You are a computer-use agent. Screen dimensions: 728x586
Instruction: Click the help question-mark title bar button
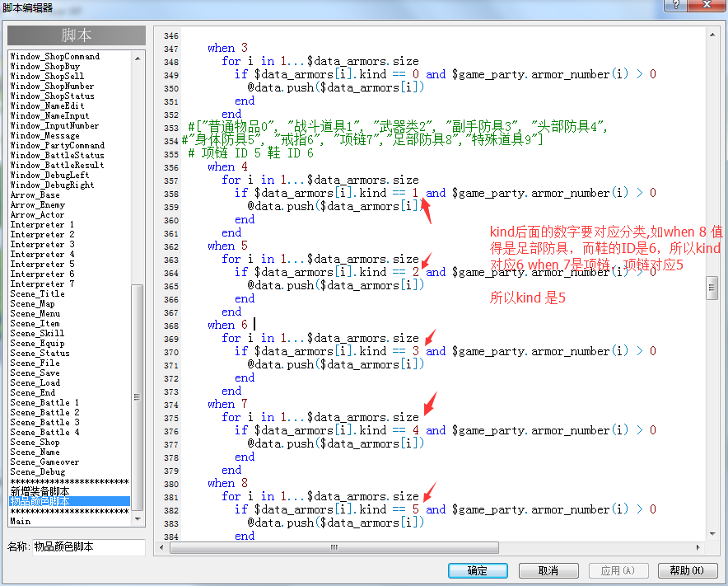tap(675, 5)
